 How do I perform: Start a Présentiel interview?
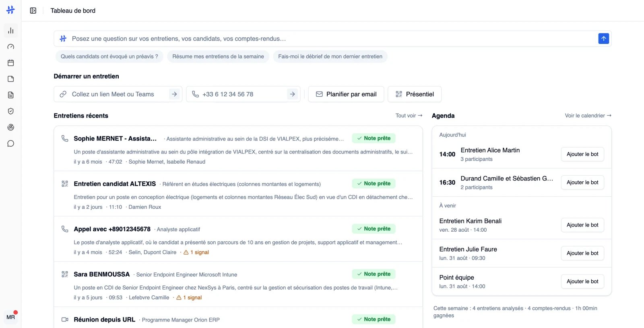pos(415,94)
